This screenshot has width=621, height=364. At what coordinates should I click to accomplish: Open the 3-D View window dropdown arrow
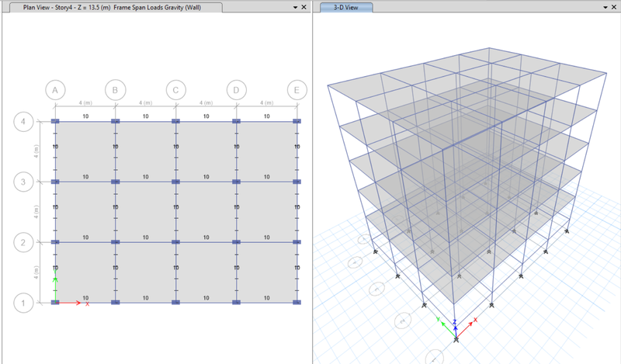coord(605,7)
